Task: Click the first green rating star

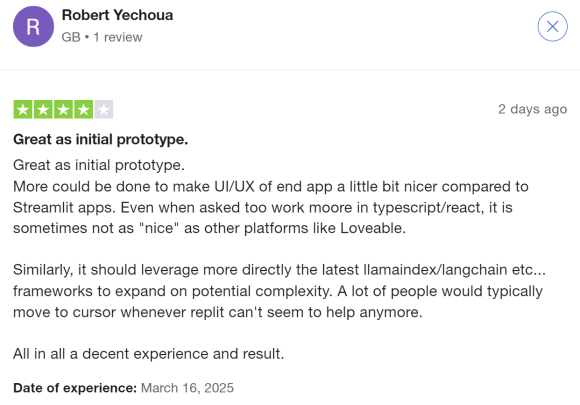Action: [23, 109]
